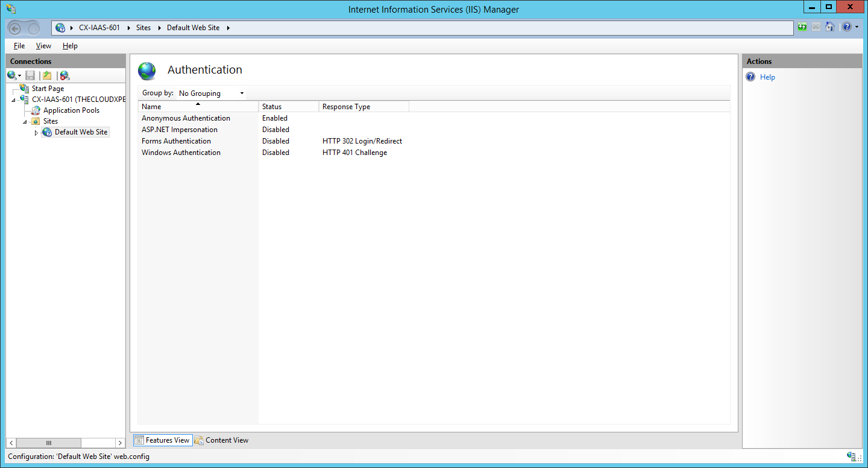Image resolution: width=868 pixels, height=468 pixels.
Task: Click right arrow of Connections horizontal scrollbar
Action: point(119,443)
